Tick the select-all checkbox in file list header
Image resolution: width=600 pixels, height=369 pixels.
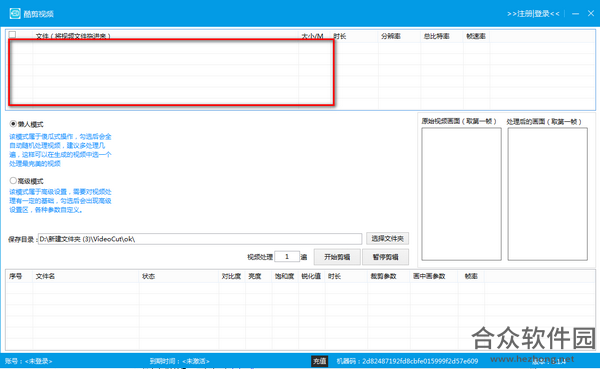[12, 34]
